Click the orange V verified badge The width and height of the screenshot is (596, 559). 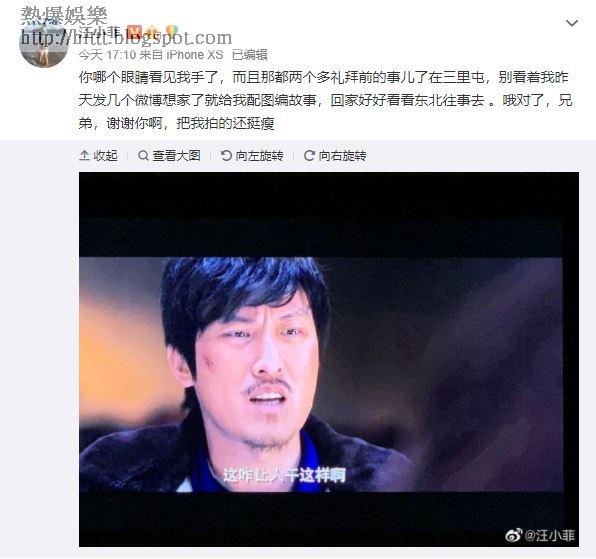click(134, 32)
